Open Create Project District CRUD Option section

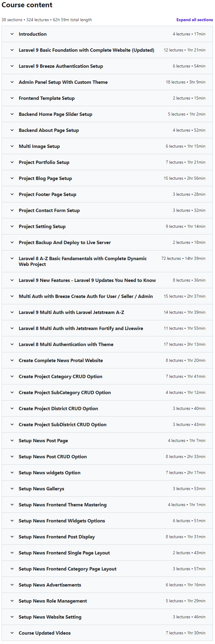(58, 409)
